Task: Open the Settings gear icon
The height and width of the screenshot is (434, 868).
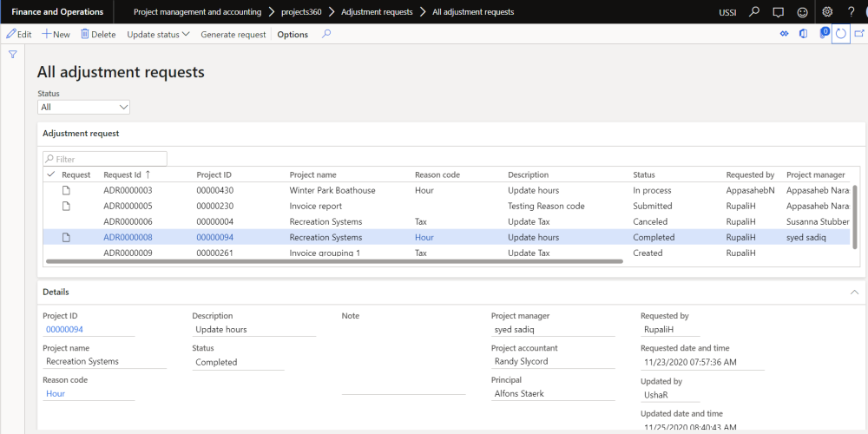Action: pos(827,12)
